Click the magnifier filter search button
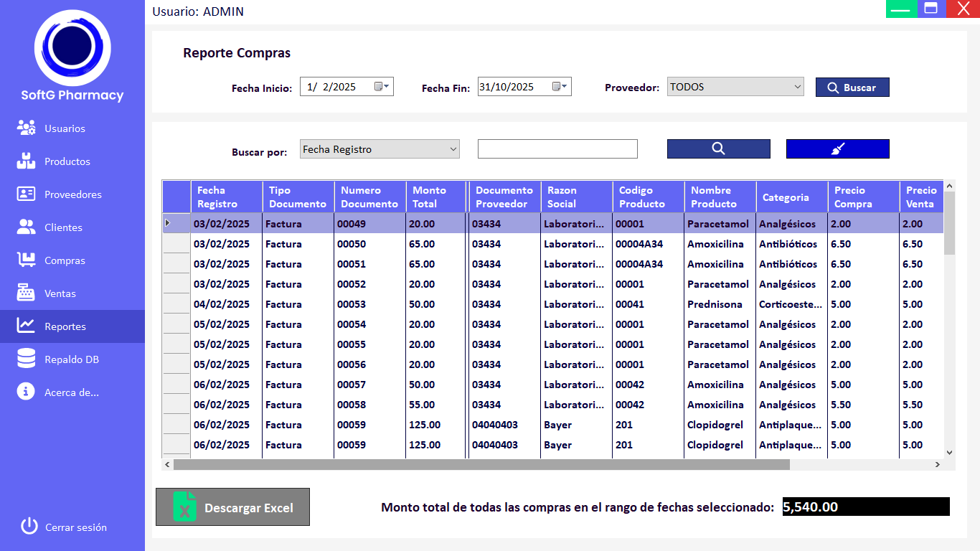Viewport: 980px width, 551px height. click(718, 149)
